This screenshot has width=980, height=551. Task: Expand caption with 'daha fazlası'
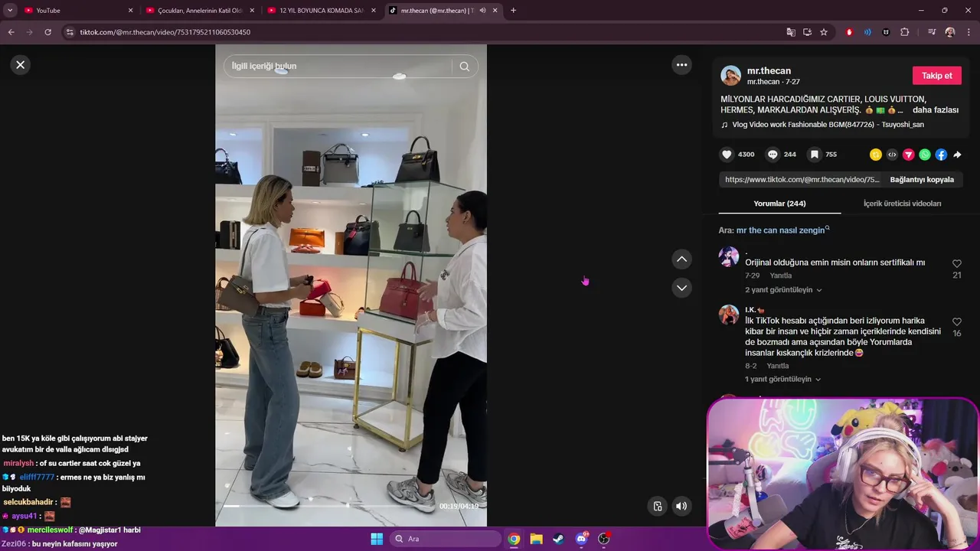click(x=936, y=110)
